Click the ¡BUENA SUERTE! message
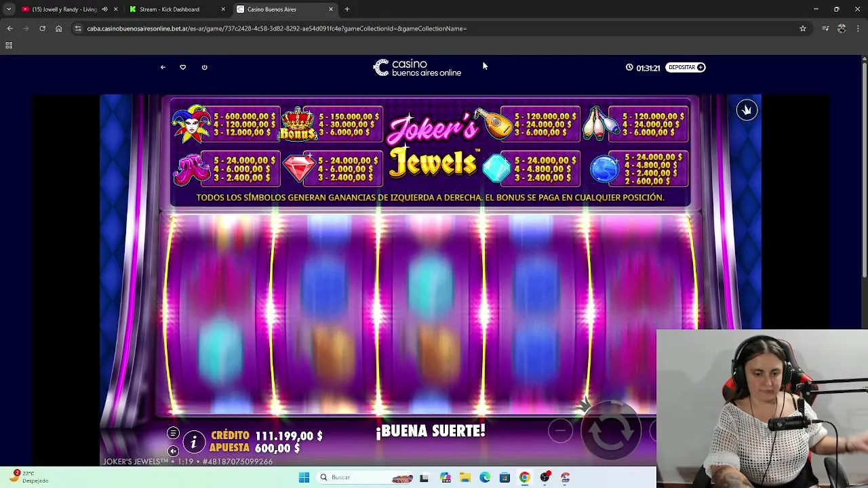The image size is (868, 488). point(431,431)
